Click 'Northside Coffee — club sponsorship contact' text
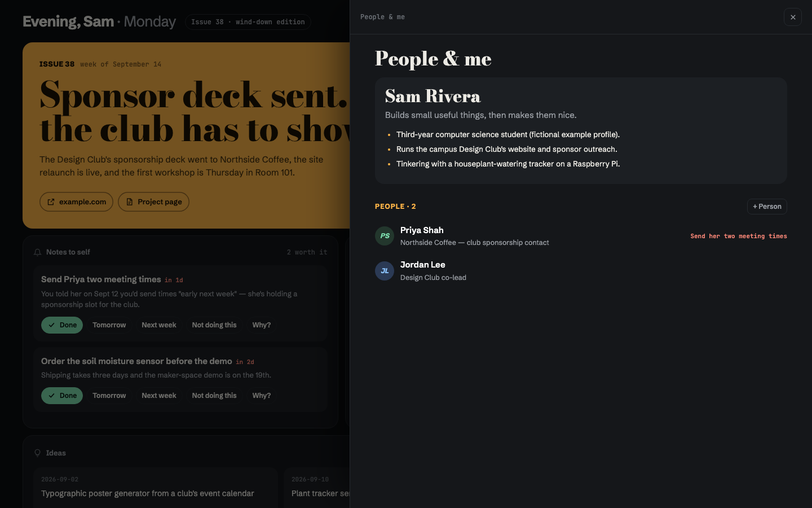 coord(474,243)
